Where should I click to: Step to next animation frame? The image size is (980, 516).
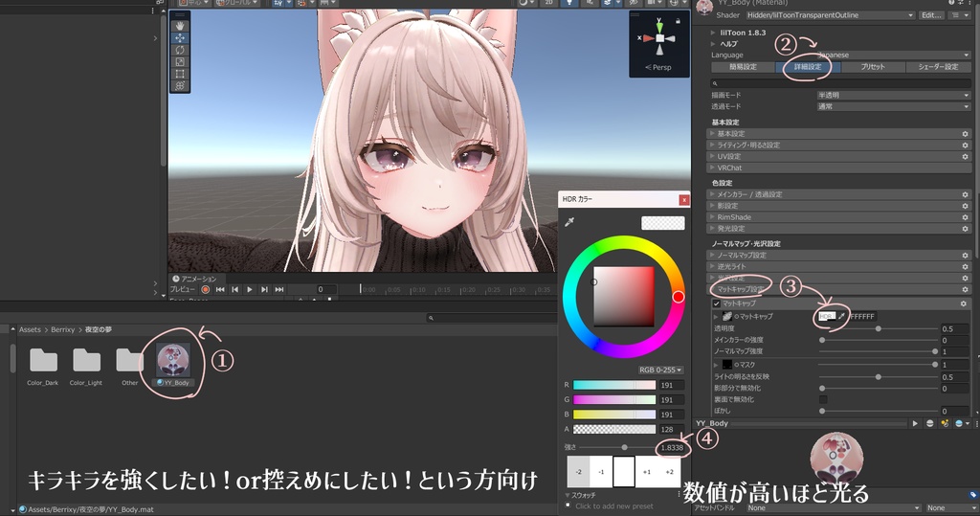coord(264,289)
